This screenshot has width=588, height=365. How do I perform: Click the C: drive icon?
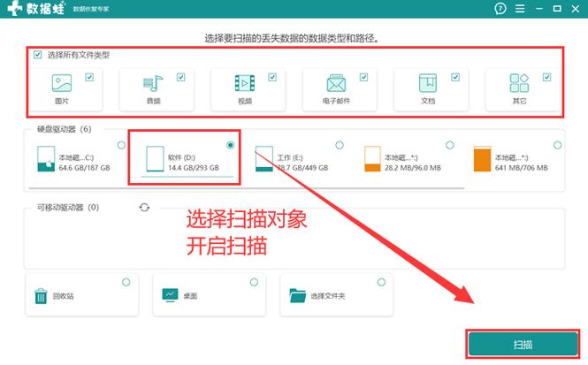pos(46,159)
